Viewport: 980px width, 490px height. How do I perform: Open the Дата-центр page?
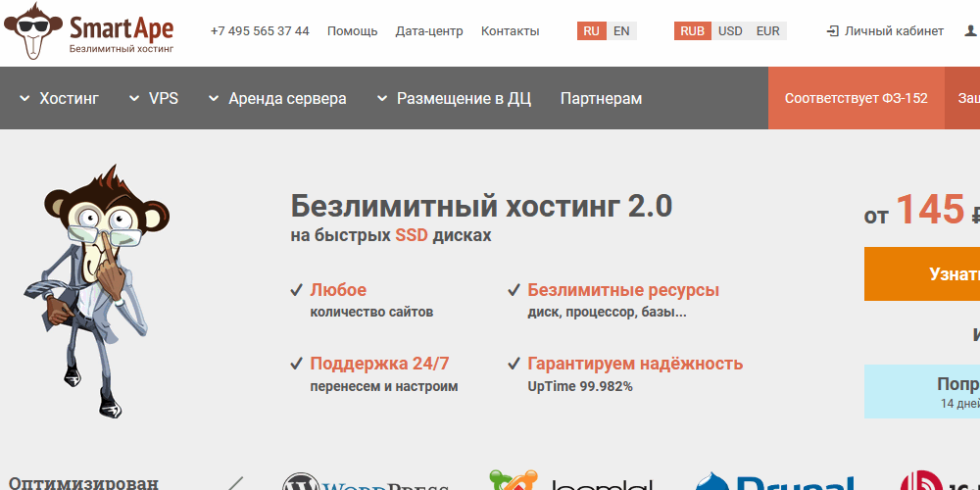coord(429,31)
